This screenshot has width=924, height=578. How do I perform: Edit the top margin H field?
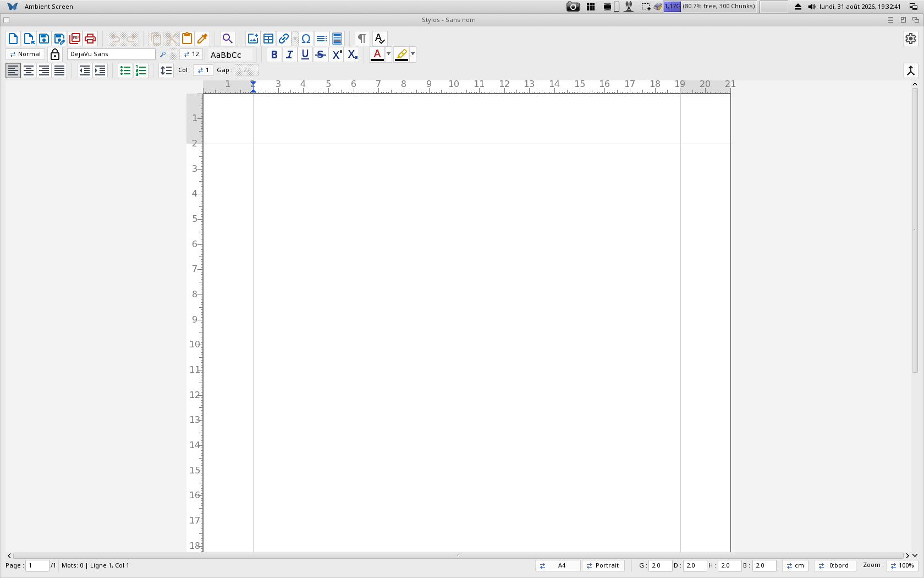tap(729, 565)
